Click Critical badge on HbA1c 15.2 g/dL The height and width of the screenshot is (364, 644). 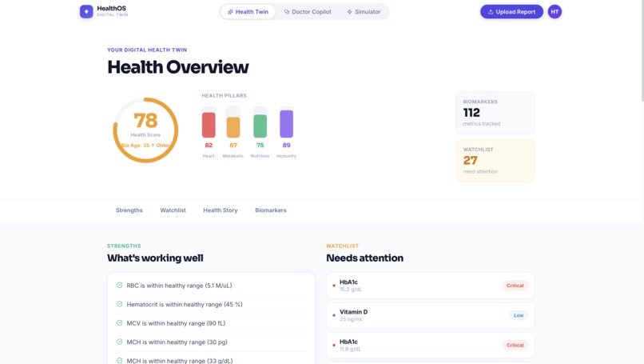pyautogui.click(x=515, y=286)
